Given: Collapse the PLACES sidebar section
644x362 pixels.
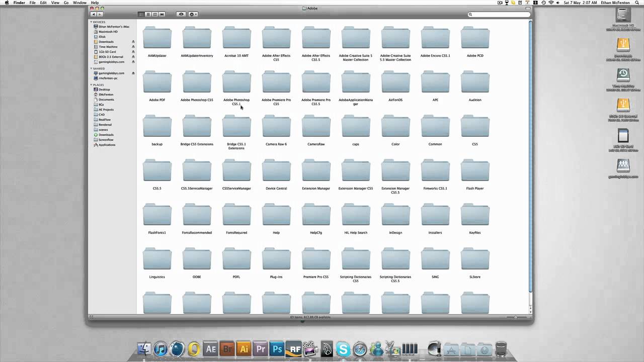Looking at the screenshot, I should 91,85.
